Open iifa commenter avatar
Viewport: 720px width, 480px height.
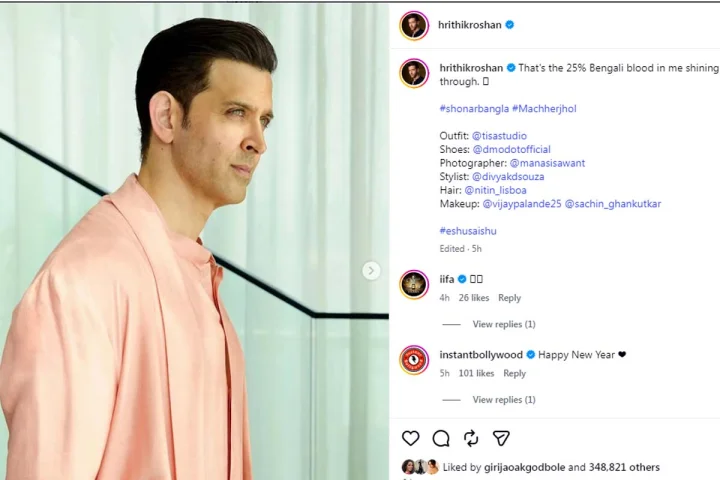(414, 284)
